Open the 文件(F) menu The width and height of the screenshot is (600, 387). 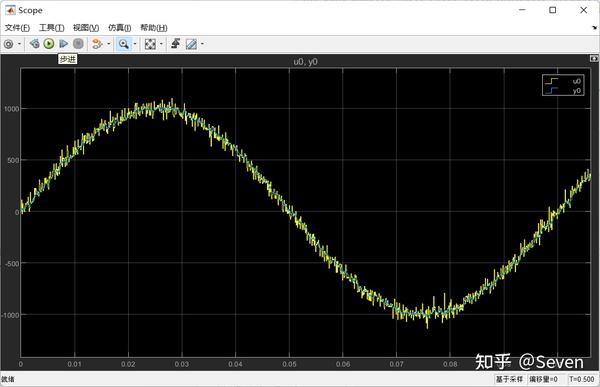[x=17, y=28]
